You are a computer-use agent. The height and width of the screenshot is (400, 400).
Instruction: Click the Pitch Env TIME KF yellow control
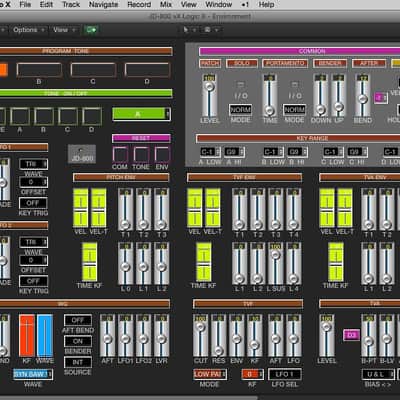(x=89, y=262)
